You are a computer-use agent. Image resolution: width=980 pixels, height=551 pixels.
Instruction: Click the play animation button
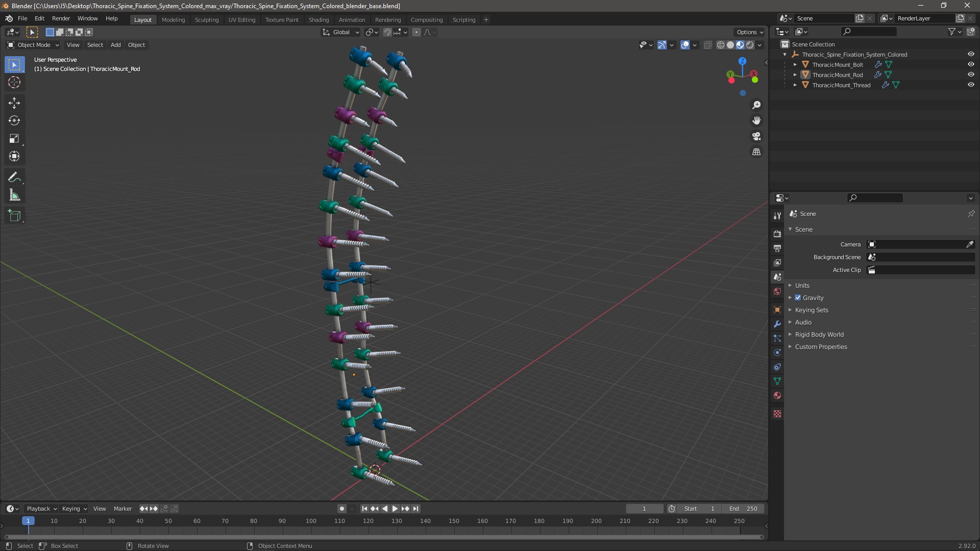(x=395, y=509)
